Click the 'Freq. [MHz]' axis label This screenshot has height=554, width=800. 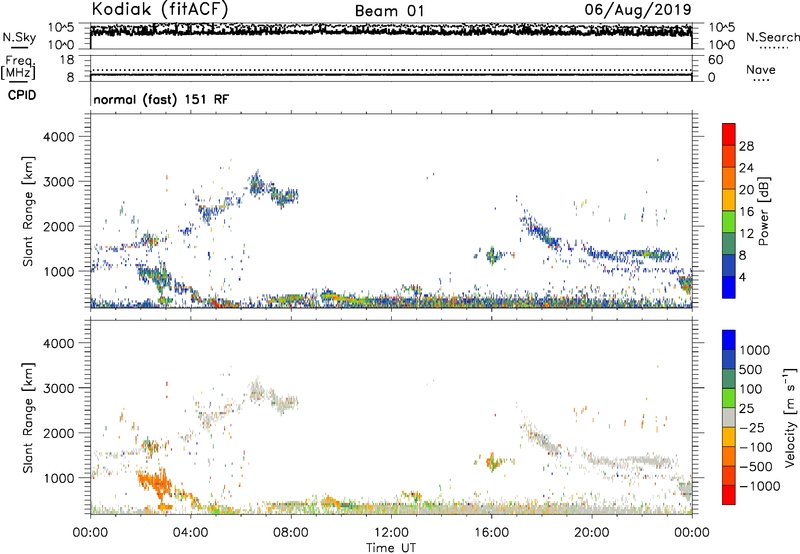click(18, 68)
